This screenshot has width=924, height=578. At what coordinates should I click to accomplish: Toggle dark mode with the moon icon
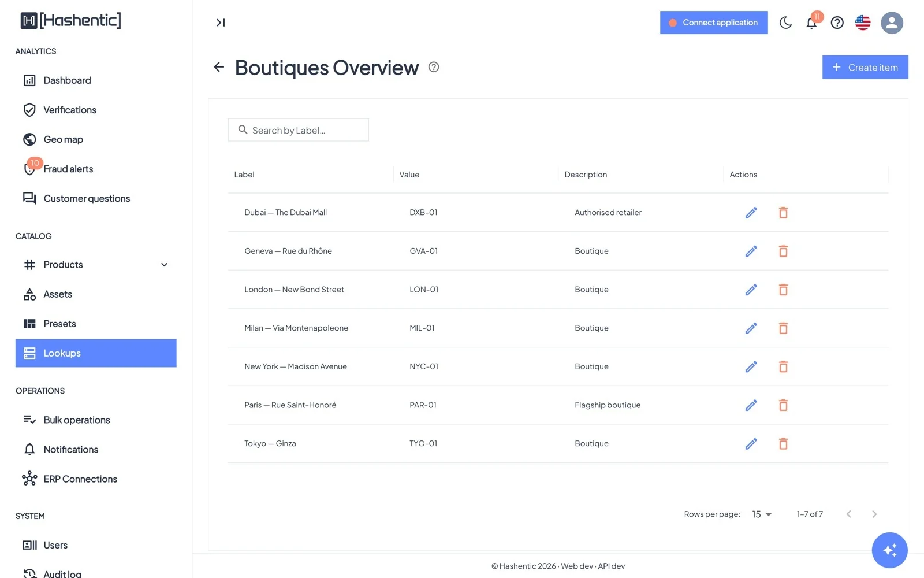point(785,23)
